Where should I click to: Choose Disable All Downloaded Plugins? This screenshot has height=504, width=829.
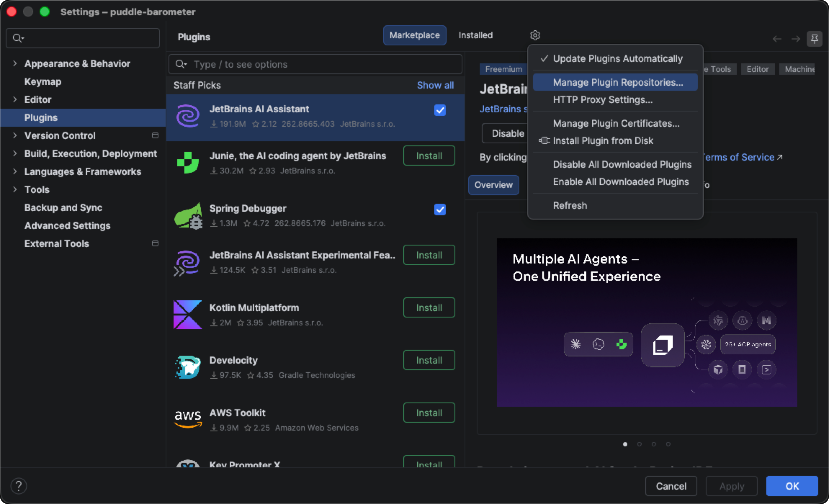(x=615, y=165)
